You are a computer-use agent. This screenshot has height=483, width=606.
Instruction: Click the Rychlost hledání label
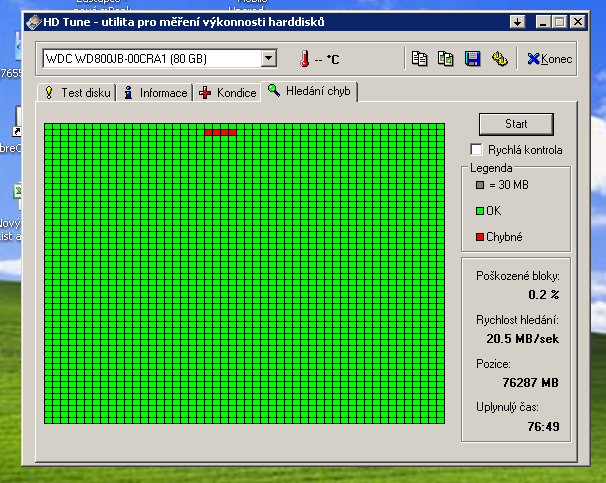click(x=517, y=320)
